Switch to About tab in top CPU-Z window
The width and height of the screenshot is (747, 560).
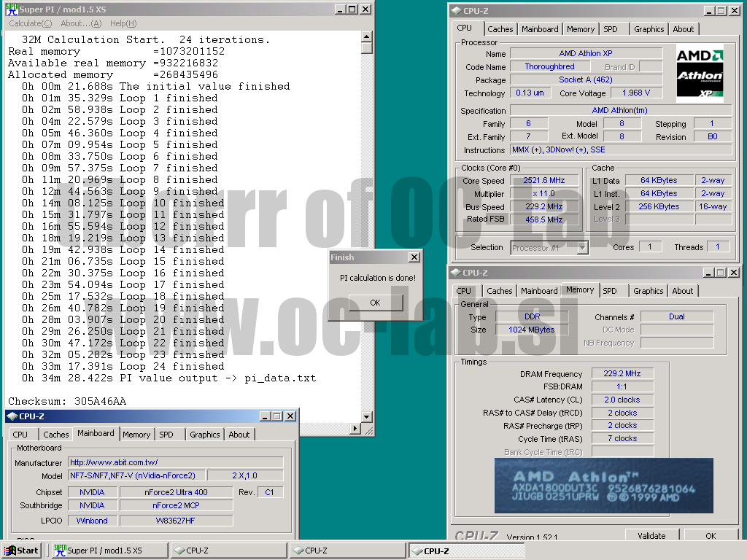683,29
